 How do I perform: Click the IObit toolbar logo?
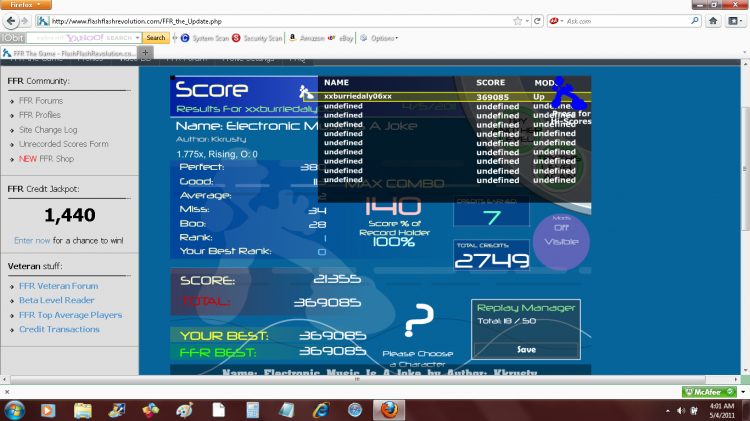pos(13,38)
